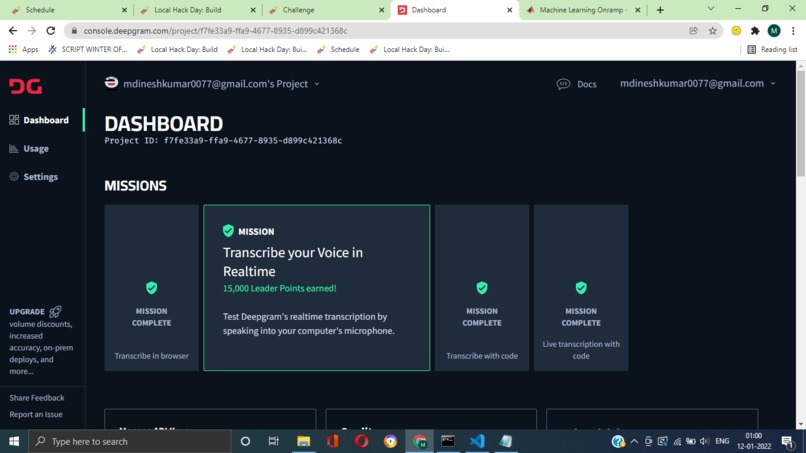Open a new browser tab
The image size is (806, 453).
[660, 10]
